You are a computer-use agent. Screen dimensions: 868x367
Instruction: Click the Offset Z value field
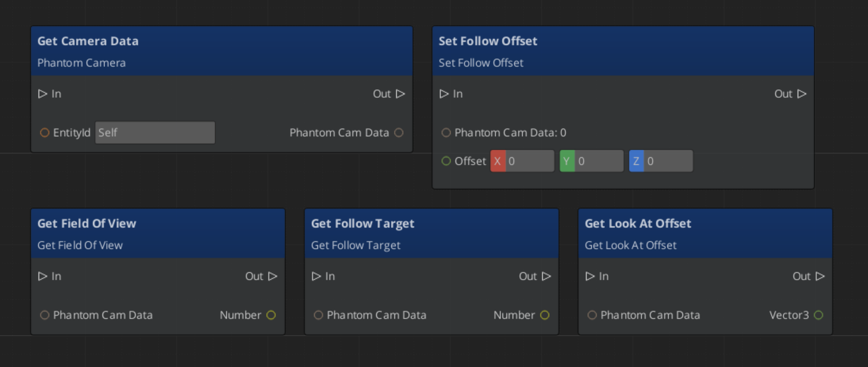click(668, 161)
